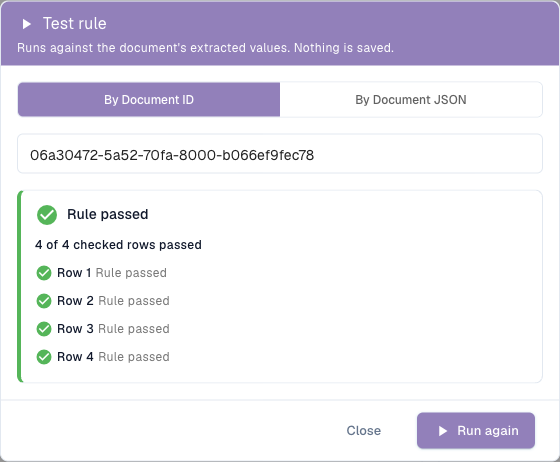The height and width of the screenshot is (462, 560).
Task: Select the Row 3 Rule passed text
Action: click(x=134, y=329)
